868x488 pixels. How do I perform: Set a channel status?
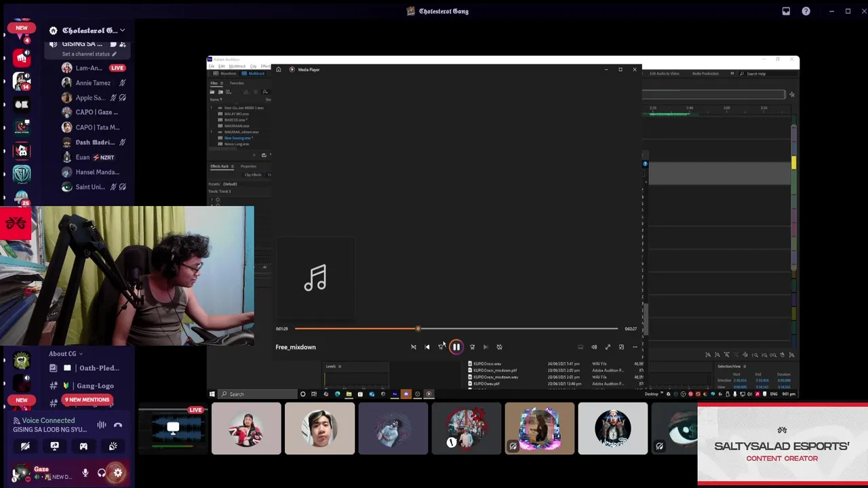(89, 54)
